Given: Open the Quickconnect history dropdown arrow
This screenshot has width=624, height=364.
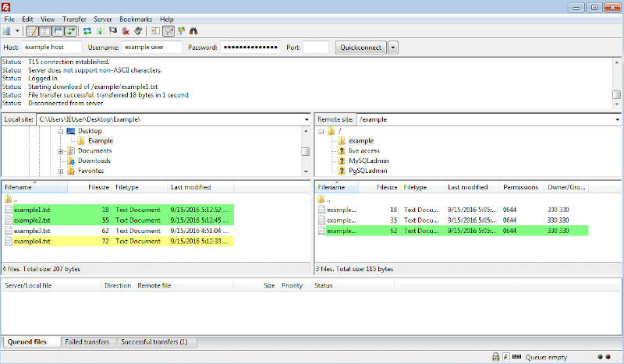Looking at the screenshot, I should pyautogui.click(x=393, y=48).
